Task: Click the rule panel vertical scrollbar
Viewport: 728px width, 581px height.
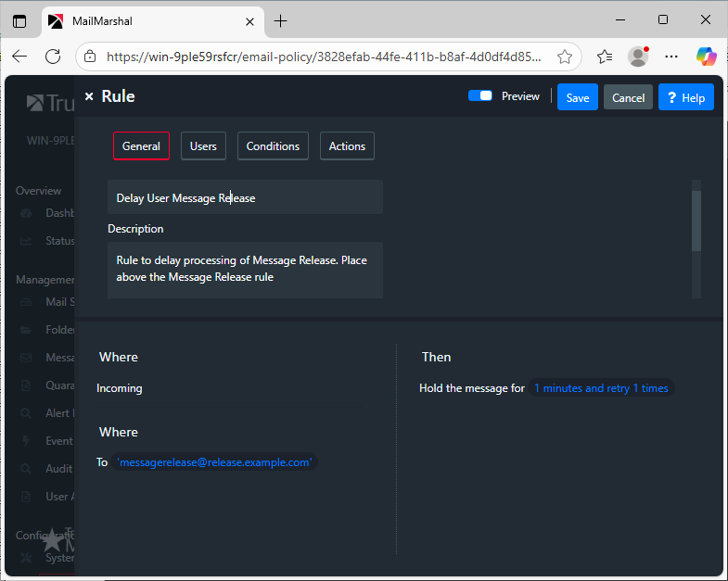Action: click(696, 221)
